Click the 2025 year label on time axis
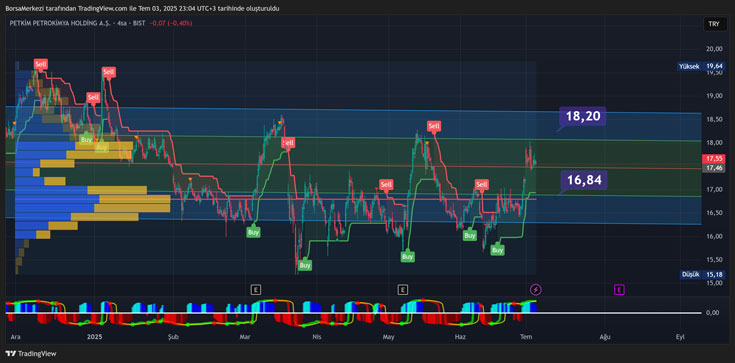 click(95, 337)
